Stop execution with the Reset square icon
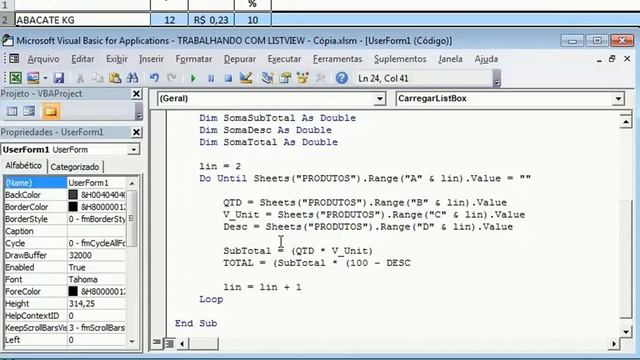The height and width of the screenshot is (360, 640). pyautogui.click(x=228, y=78)
